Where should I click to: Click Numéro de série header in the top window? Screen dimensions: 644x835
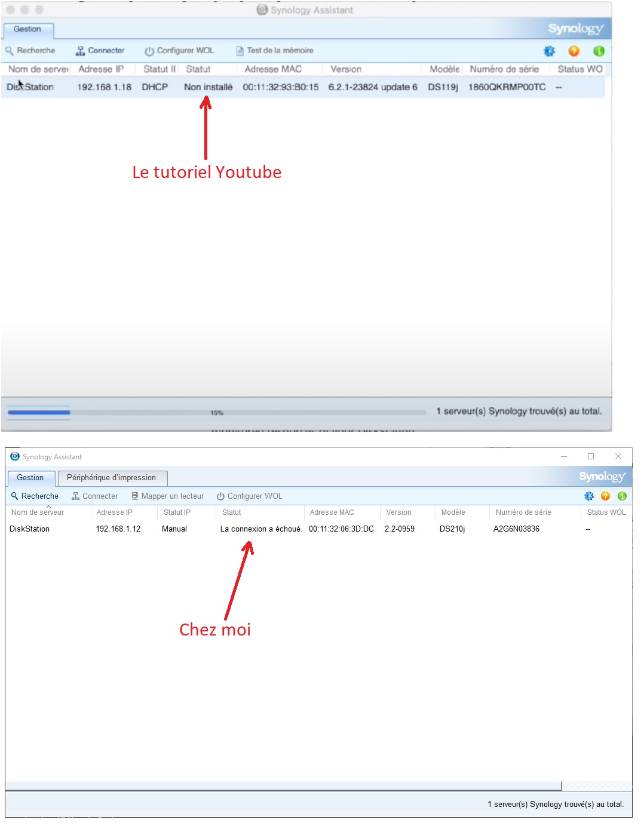tap(506, 69)
